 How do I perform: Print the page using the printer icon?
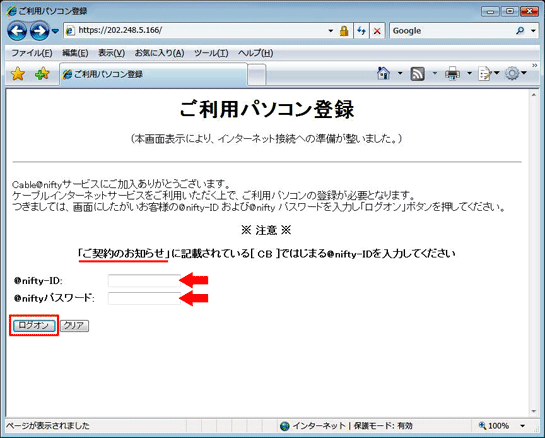click(x=452, y=74)
